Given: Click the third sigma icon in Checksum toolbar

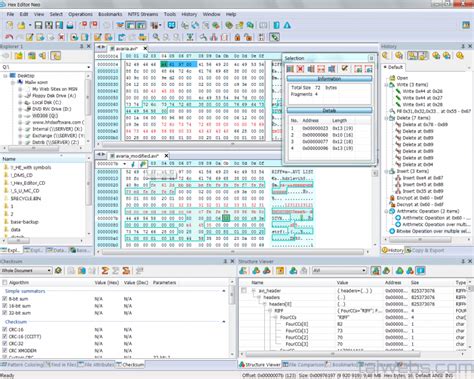Looking at the screenshot, I should [x=126, y=270].
